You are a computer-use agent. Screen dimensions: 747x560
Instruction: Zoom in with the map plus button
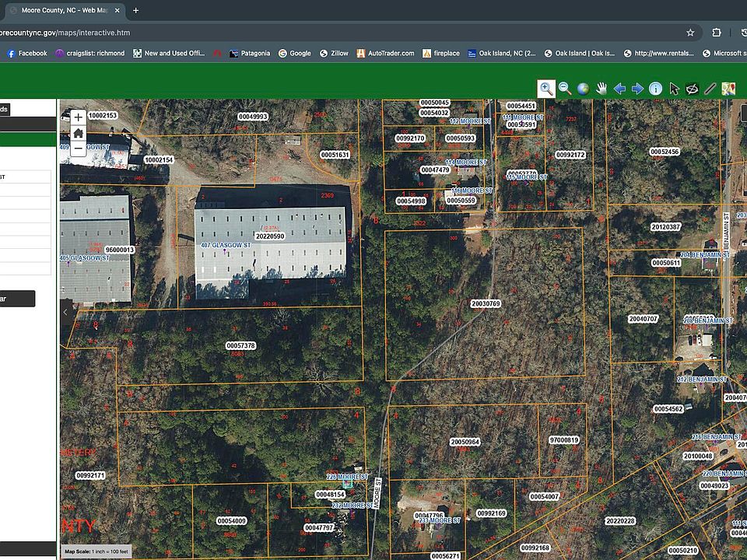[x=79, y=117]
